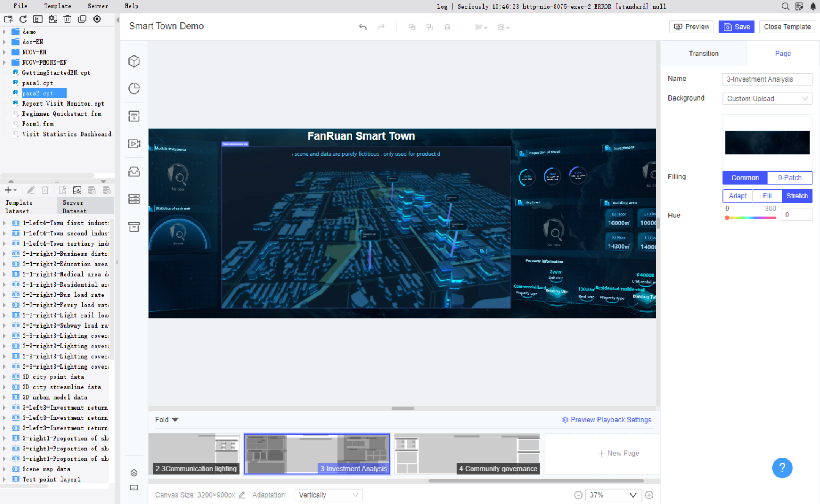
Task: Expand the demo folder
Action: tap(5, 31)
